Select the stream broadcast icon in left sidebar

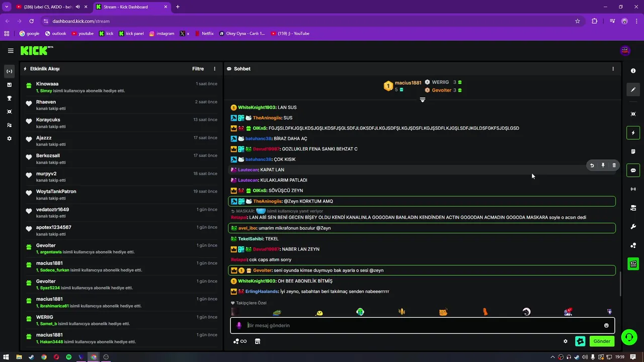click(9, 71)
